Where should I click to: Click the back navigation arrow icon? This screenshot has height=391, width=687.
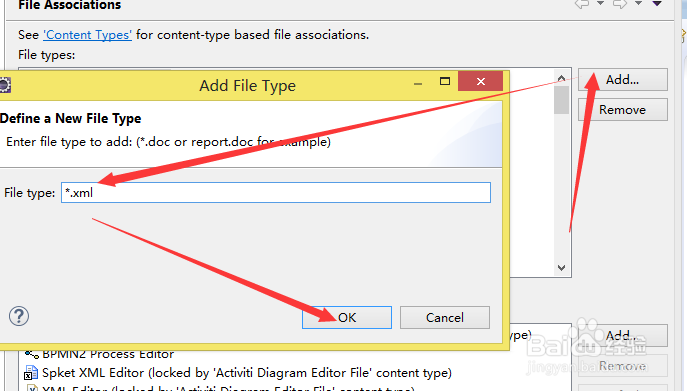[582, 4]
